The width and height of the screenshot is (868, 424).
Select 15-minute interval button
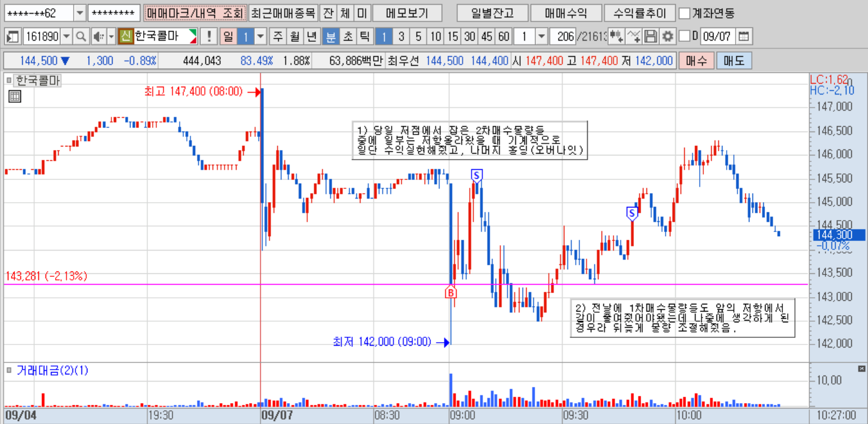(x=453, y=36)
